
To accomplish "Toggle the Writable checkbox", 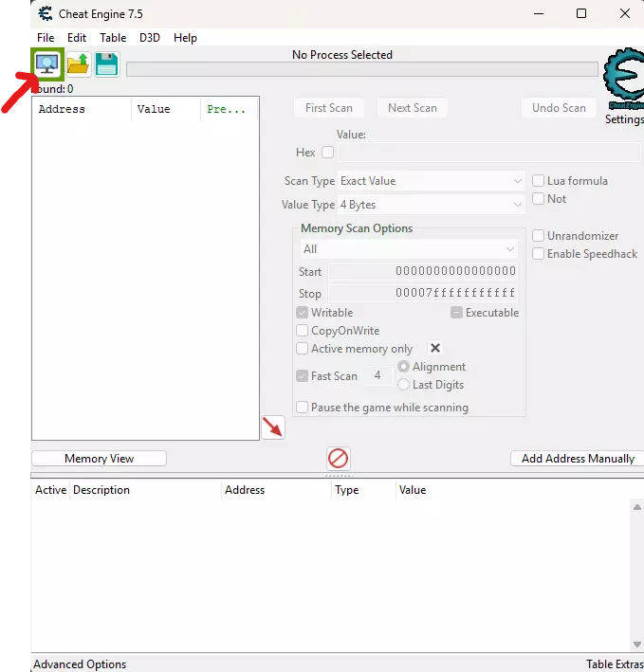I will (x=302, y=313).
